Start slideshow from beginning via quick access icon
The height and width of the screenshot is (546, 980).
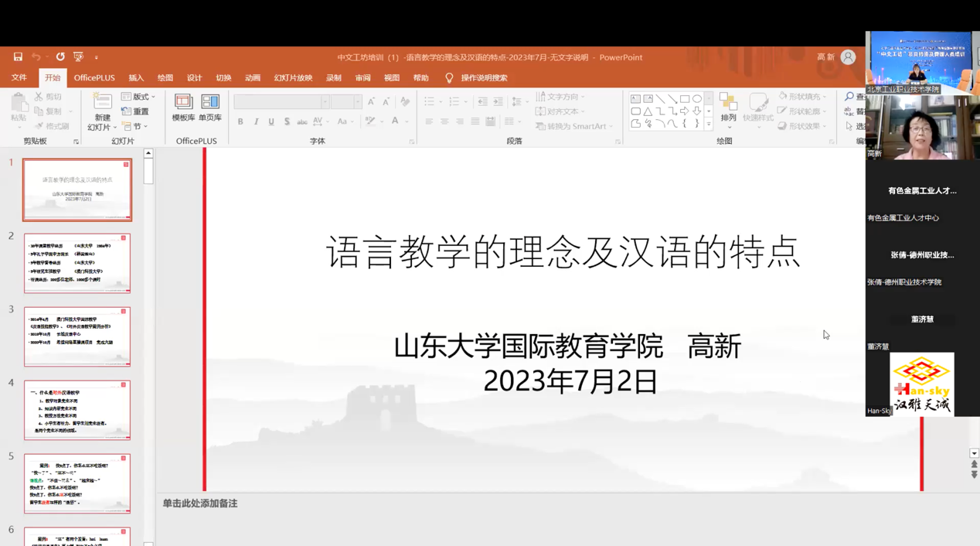(x=78, y=57)
